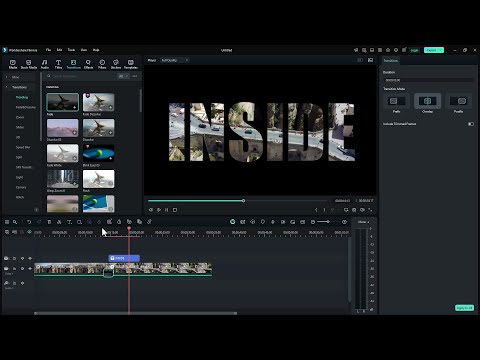Select the Zoom transitions category
Screen dimensions: 480x360
pyautogui.click(x=20, y=117)
